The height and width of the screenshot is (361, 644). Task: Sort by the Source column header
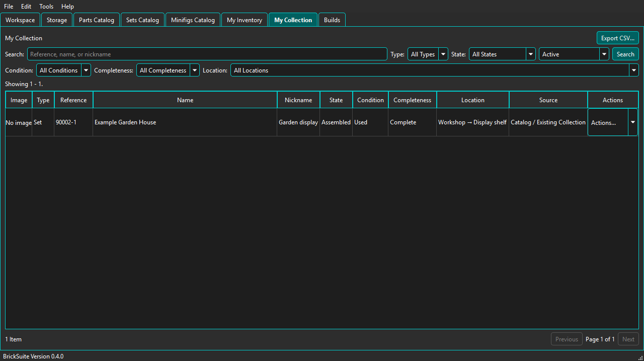pos(548,100)
